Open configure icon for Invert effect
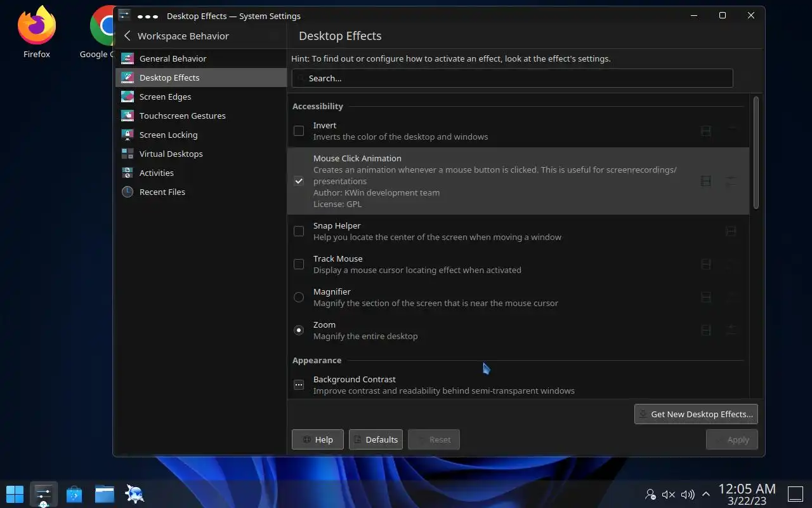 point(731,131)
